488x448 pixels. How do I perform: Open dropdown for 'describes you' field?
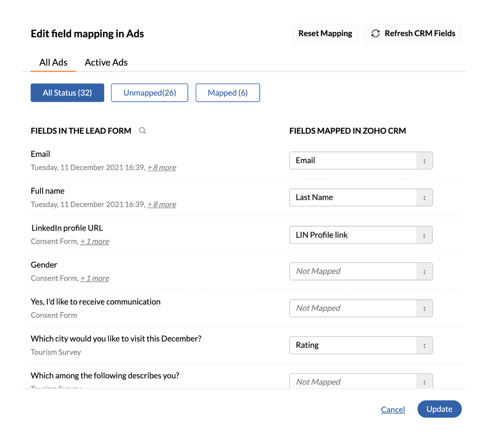[361, 381]
